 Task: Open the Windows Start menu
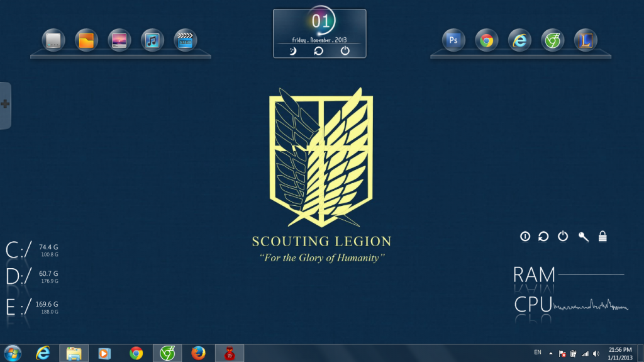(x=13, y=353)
